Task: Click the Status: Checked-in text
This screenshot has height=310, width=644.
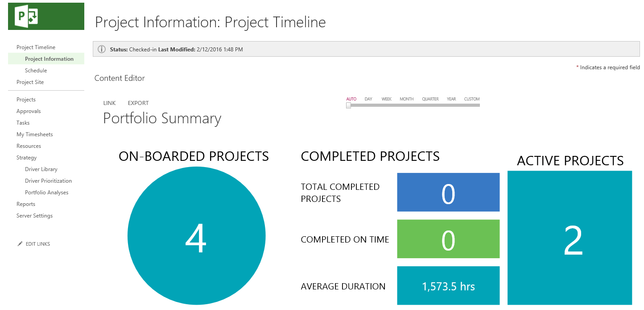Action: coord(133,50)
